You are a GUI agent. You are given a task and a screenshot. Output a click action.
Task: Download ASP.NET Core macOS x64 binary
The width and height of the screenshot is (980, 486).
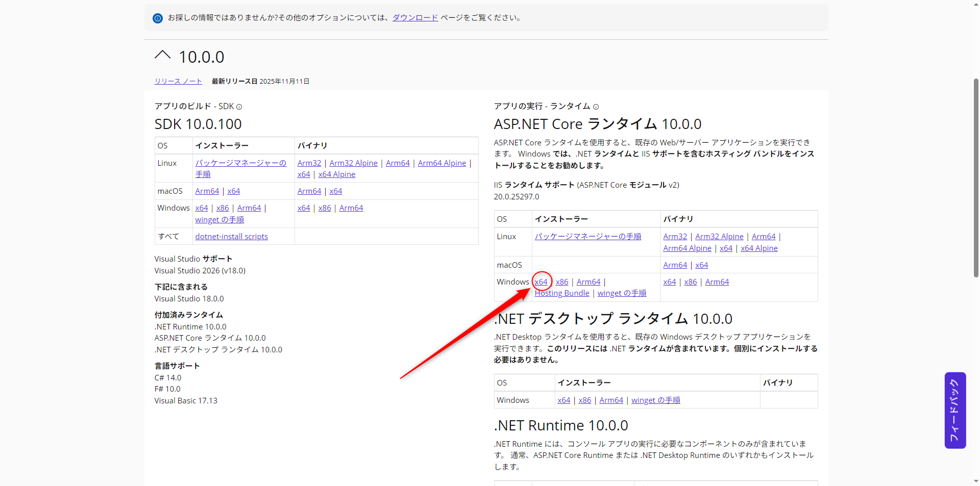tap(701, 265)
